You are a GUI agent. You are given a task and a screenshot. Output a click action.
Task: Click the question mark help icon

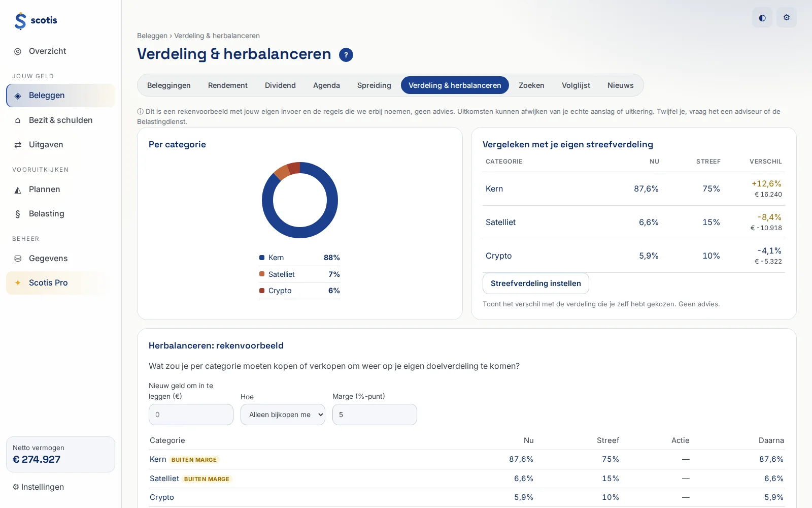pos(346,55)
